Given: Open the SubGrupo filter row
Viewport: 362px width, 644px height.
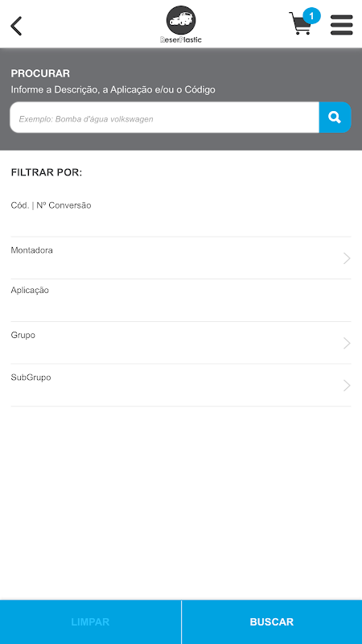Looking at the screenshot, I should (181, 386).
